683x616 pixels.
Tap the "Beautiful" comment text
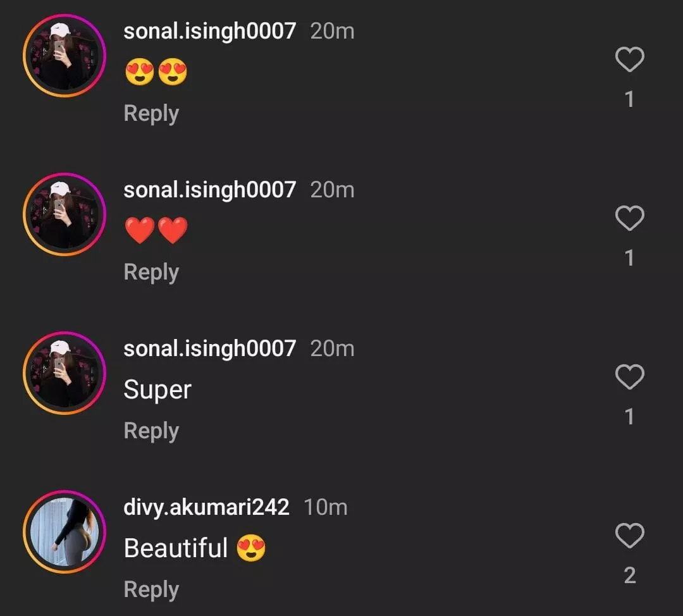click(176, 548)
